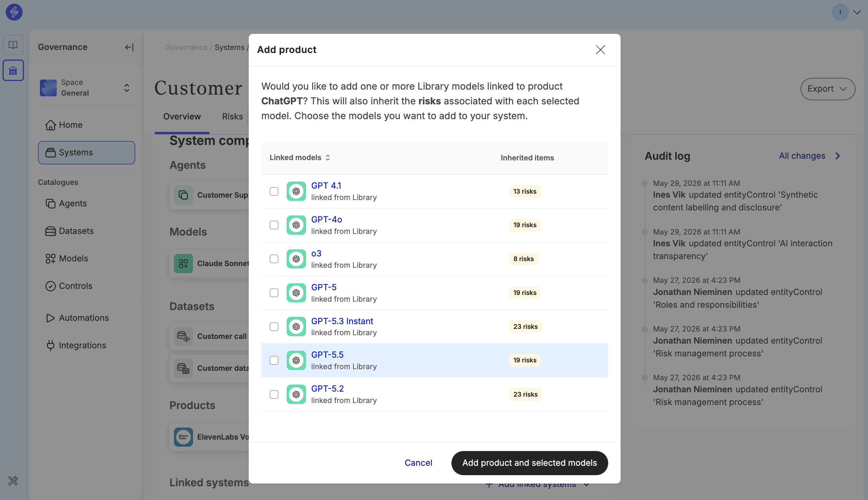View All changes in the Audit log
This screenshot has height=500, width=868.
(809, 156)
